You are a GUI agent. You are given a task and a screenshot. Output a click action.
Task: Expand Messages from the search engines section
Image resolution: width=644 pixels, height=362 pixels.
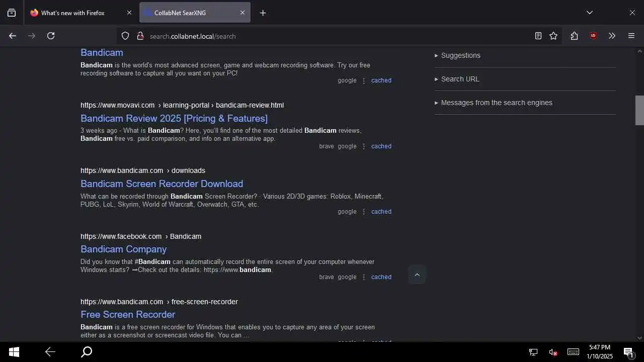click(494, 103)
